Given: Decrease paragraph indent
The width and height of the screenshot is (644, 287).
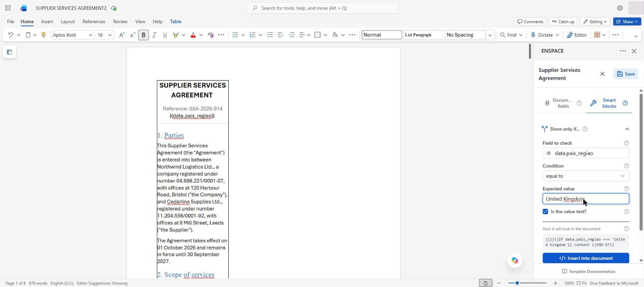Looking at the screenshot, I should 281,35.
